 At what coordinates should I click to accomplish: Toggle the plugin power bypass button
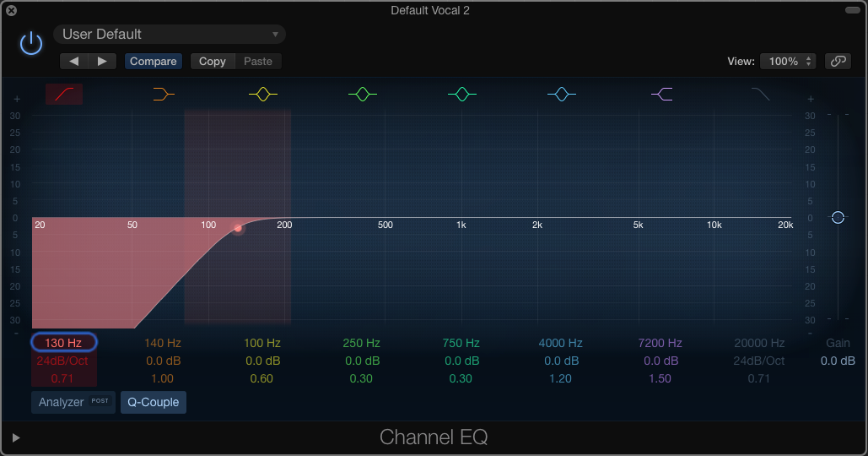click(x=31, y=43)
